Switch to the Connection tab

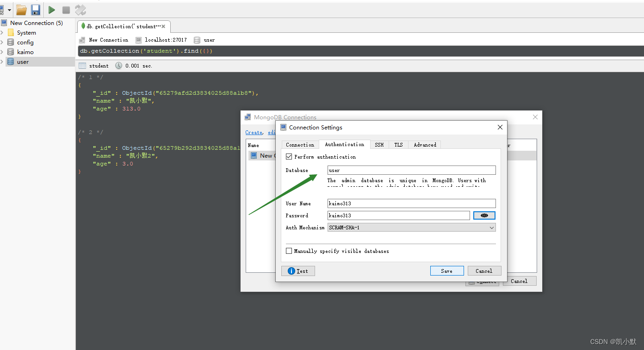(x=300, y=145)
